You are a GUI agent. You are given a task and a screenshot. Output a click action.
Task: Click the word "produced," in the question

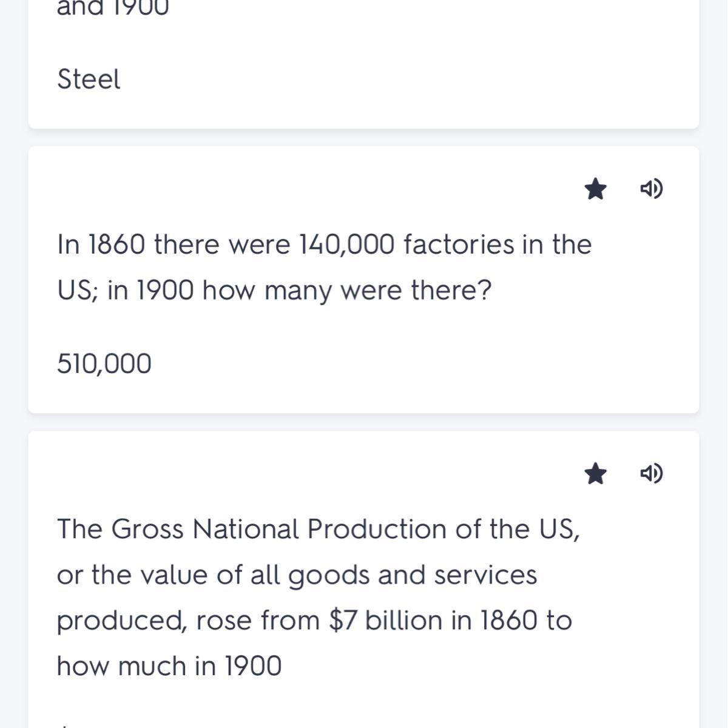122,621
